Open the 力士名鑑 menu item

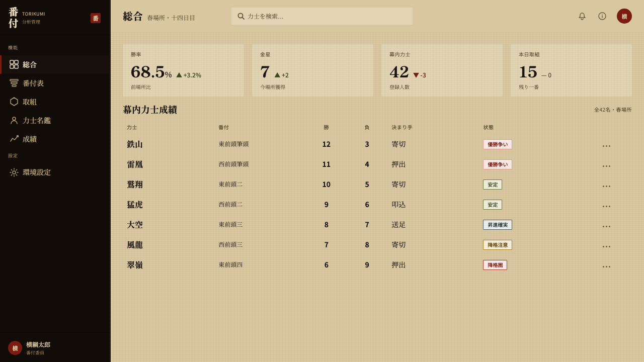point(55,121)
